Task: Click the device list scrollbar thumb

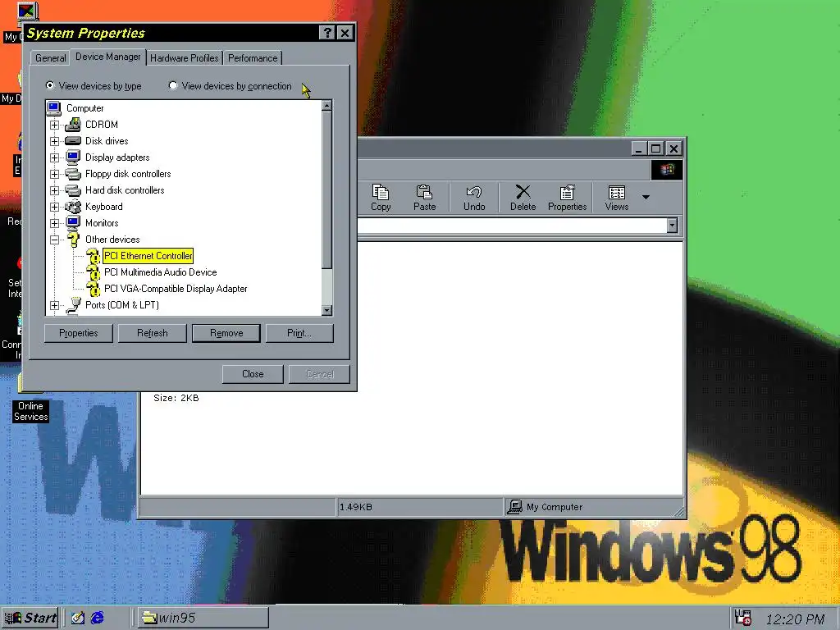Action: (x=326, y=189)
